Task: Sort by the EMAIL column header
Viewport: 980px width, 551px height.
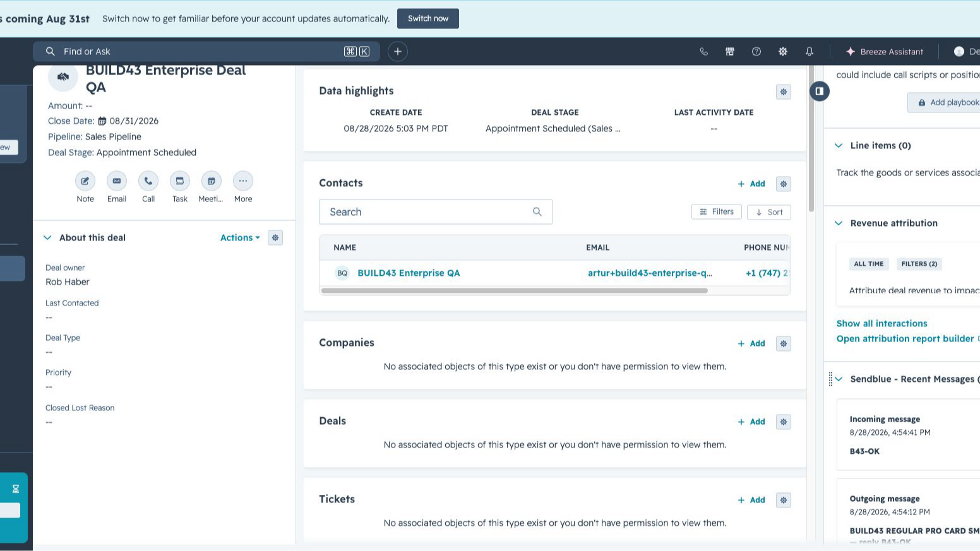Action: (597, 248)
